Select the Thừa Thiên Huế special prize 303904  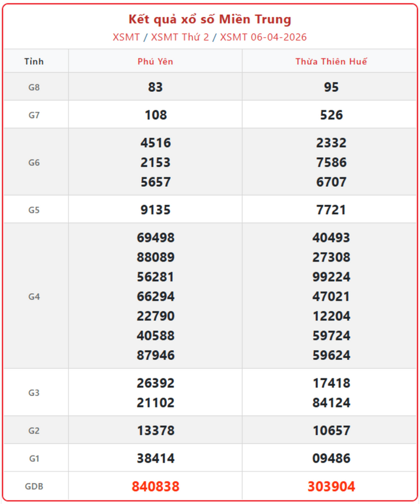331,486
